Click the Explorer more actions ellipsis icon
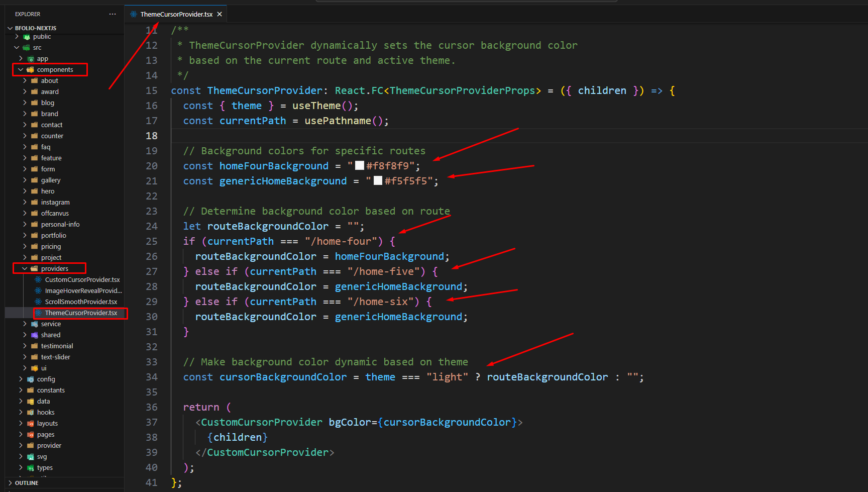This screenshot has height=492, width=868. pos(113,14)
